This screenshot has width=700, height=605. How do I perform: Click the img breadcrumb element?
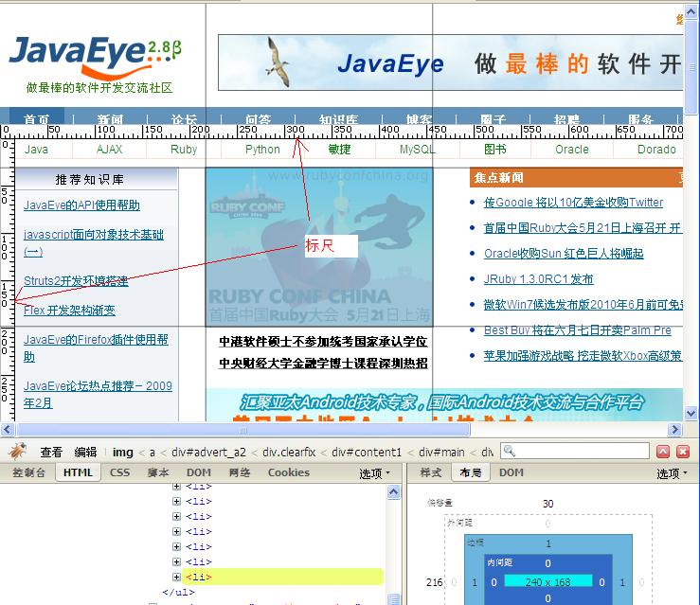click(123, 453)
